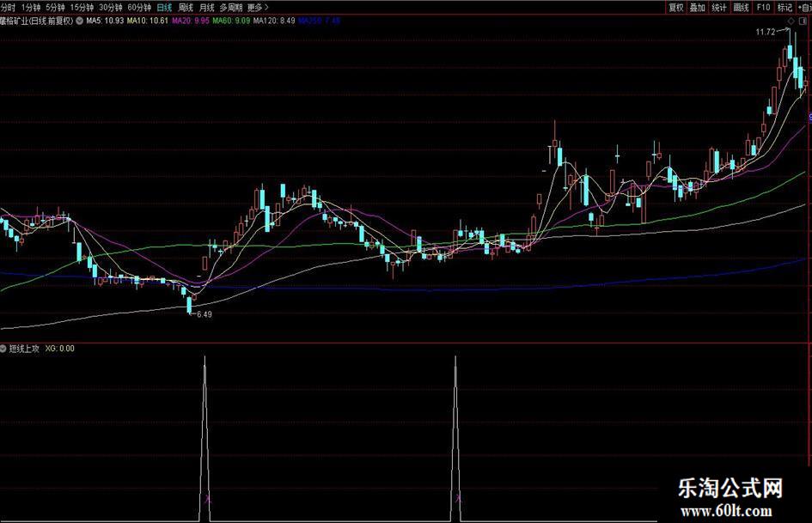Select the 30分钟 timeframe tab

110,7
